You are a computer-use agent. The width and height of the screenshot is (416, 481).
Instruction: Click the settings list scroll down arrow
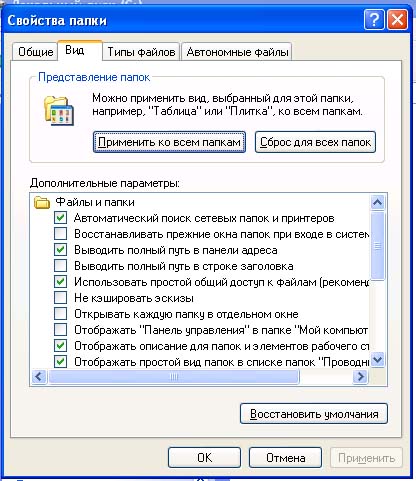tap(378, 360)
